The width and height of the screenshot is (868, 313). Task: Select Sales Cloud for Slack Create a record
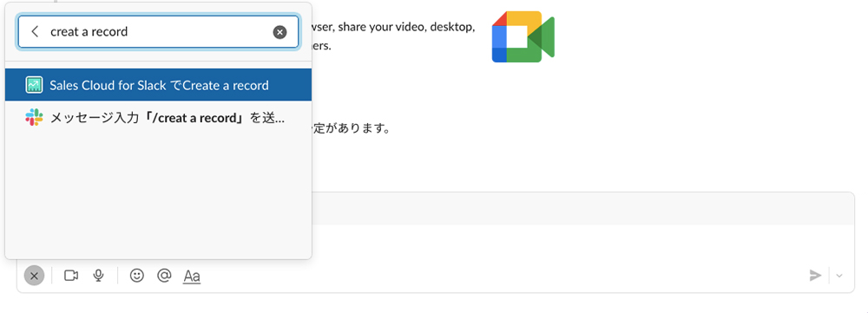(x=158, y=85)
